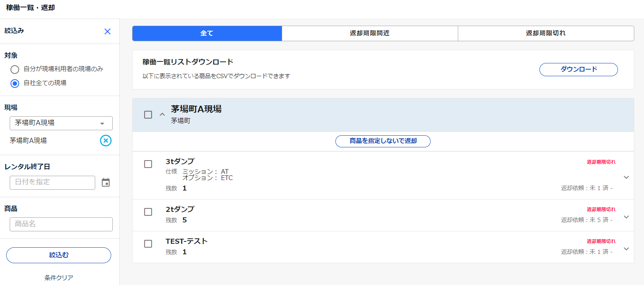The height and width of the screenshot is (285, 644).
Task: Switch to the 返却期限間近 tab
Action: 370,33
